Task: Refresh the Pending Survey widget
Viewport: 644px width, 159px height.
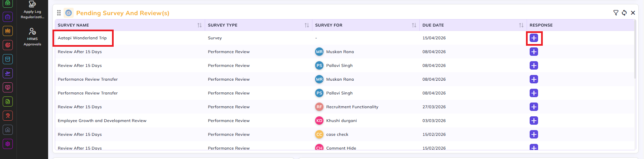Action: pos(624,13)
